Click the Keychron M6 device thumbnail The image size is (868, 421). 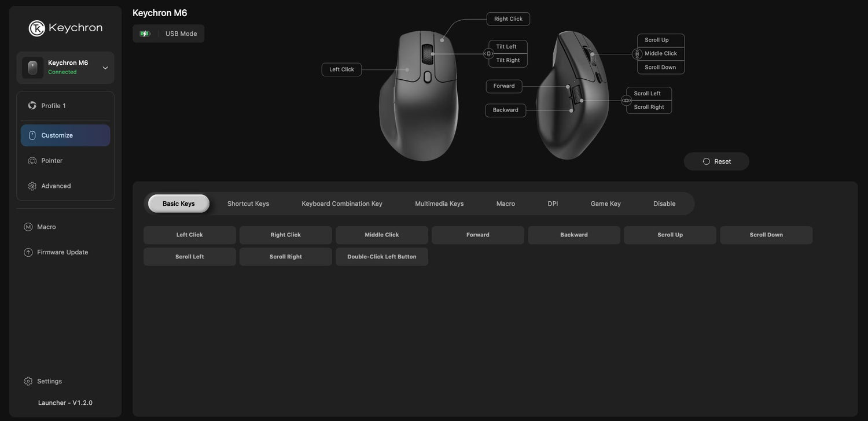tap(33, 68)
